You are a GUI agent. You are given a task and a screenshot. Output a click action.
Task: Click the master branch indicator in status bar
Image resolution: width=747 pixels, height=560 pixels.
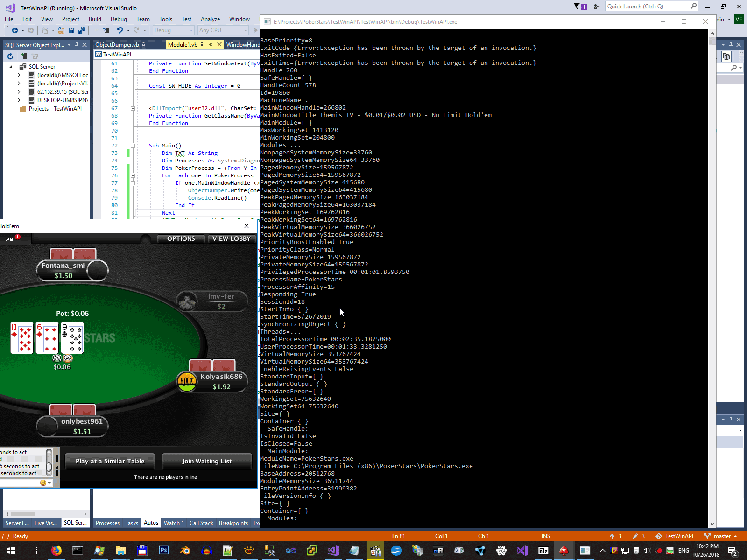coord(720,536)
